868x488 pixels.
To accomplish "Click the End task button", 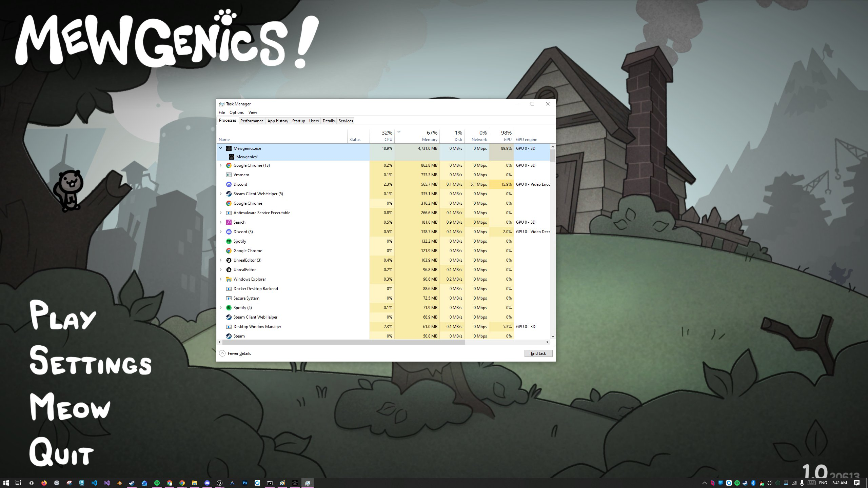I will pos(538,353).
